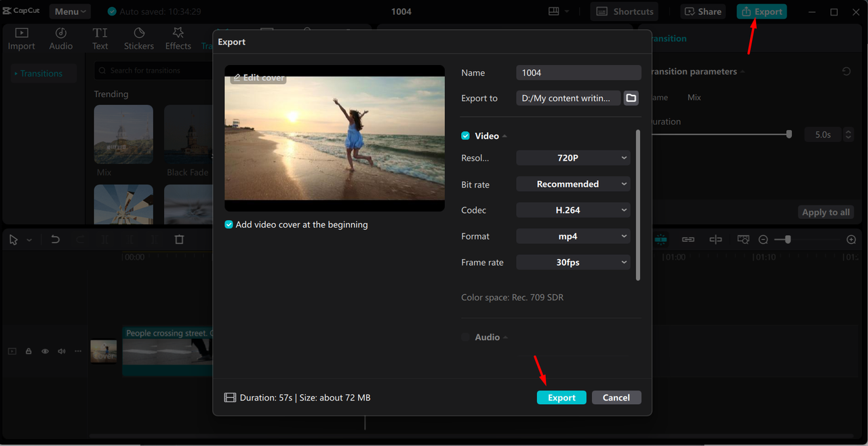Click Edit cover on the preview
This screenshot has height=446, width=868.
258,77
